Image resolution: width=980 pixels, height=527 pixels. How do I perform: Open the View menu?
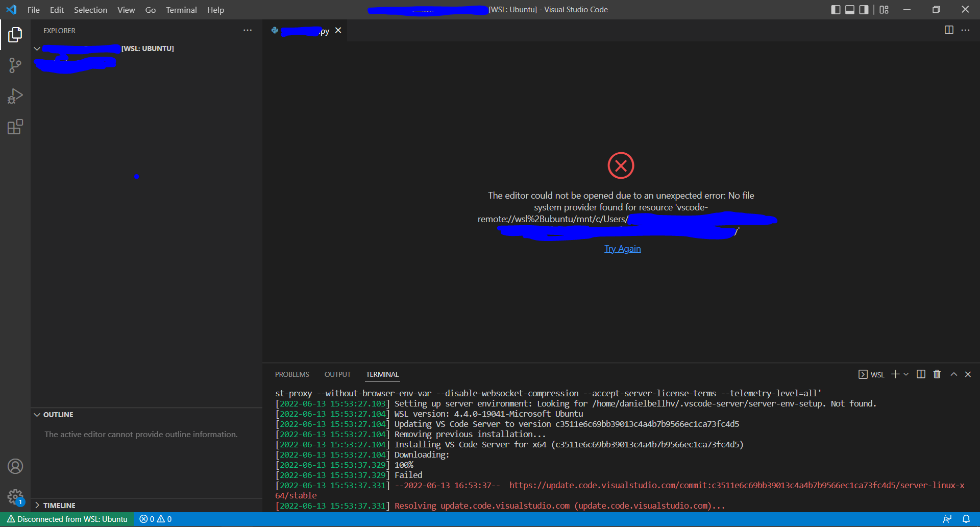[126, 10]
